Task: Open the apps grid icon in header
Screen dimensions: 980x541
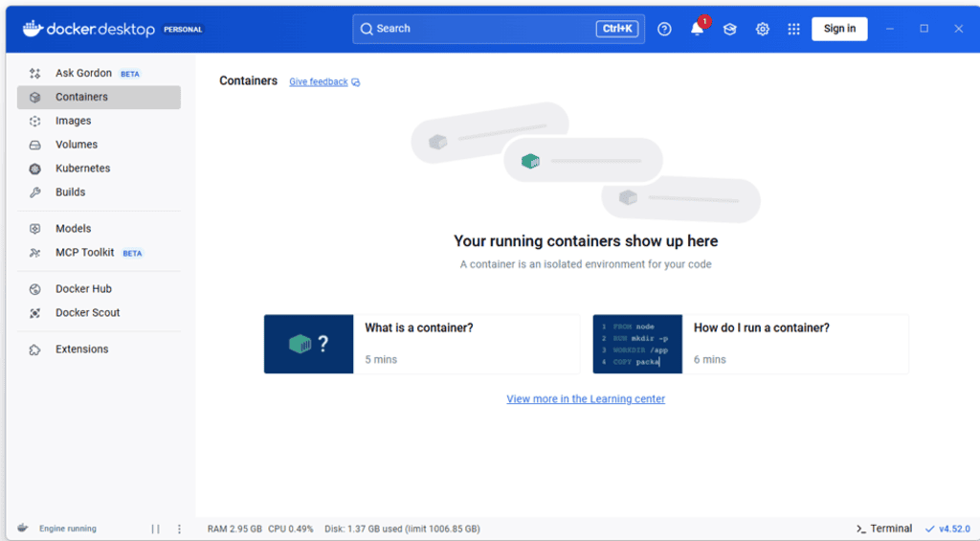Action: click(x=793, y=29)
